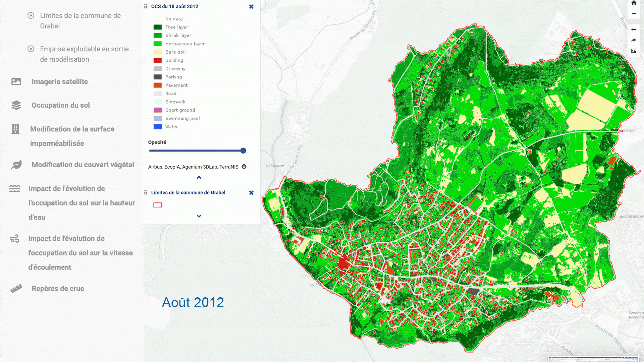The image size is (644, 362).
Task: Expand the Limites de la commune panel
Action: pyautogui.click(x=199, y=216)
